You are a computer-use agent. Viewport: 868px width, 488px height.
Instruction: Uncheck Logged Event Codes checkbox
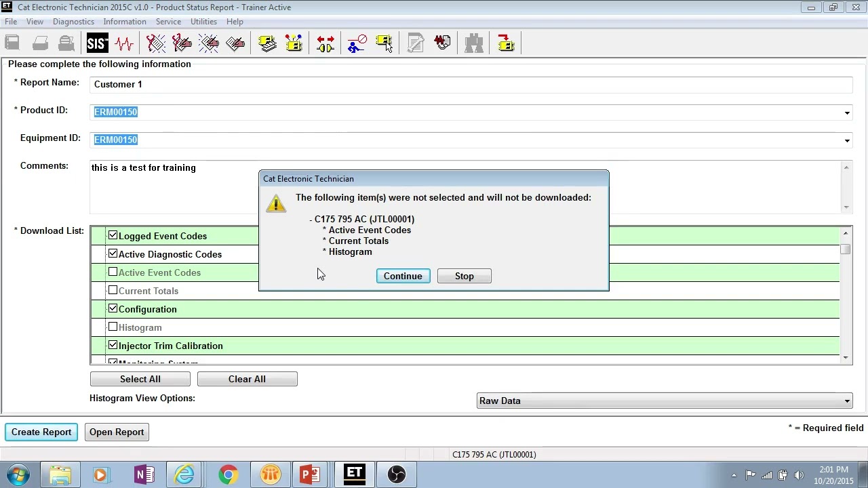(113, 235)
